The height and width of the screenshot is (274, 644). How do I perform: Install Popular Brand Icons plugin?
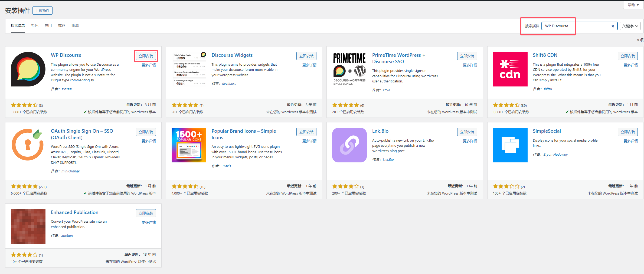click(306, 132)
